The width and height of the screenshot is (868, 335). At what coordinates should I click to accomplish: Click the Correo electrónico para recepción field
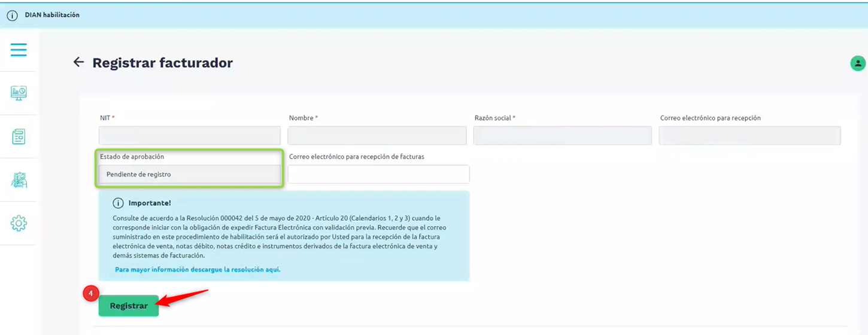[749, 135]
